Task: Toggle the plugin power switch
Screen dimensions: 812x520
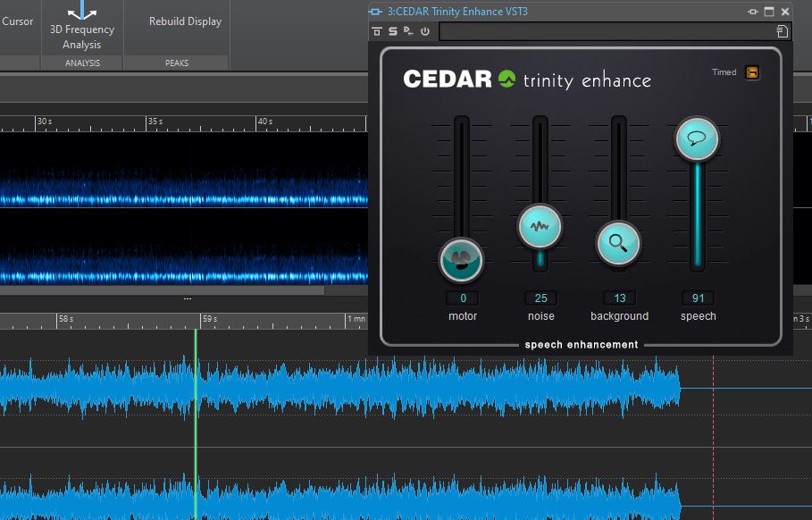Action: click(424, 31)
